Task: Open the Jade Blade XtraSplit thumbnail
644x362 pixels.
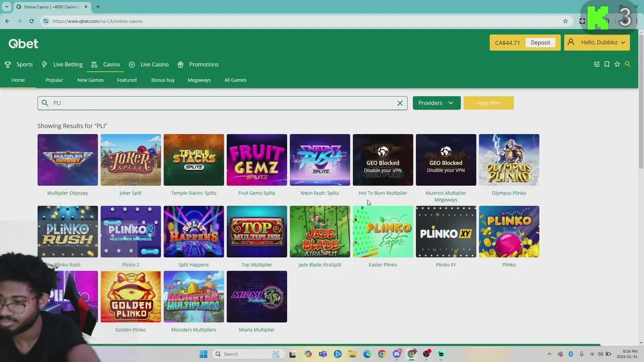Action: tap(320, 231)
